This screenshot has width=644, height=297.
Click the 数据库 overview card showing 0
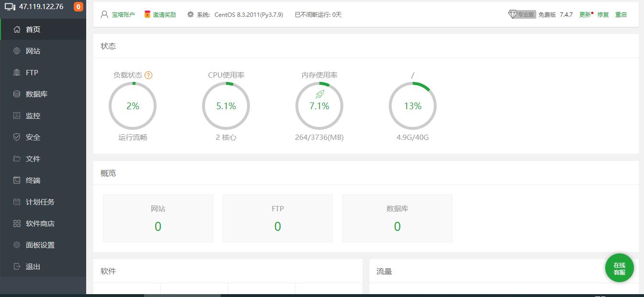(397, 218)
